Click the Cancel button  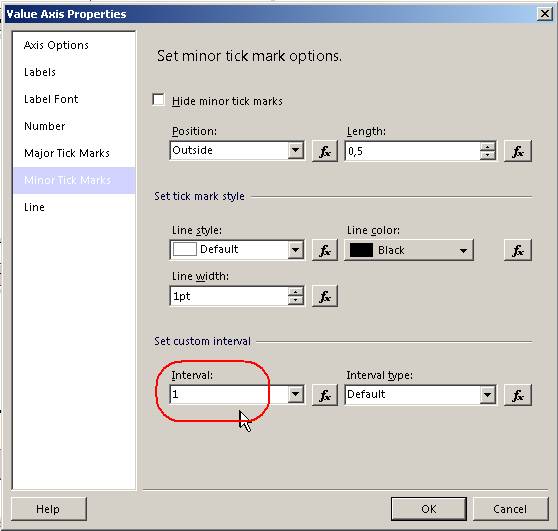(510, 509)
